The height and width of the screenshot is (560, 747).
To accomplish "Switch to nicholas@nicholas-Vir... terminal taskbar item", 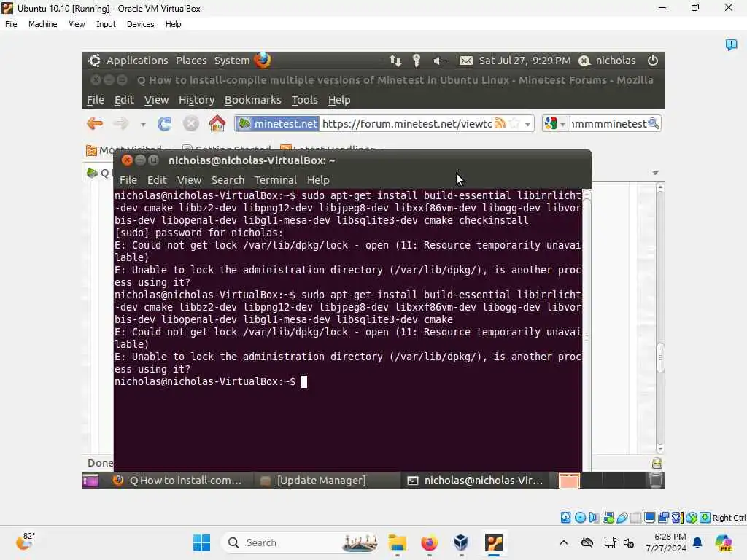I will pyautogui.click(x=475, y=481).
